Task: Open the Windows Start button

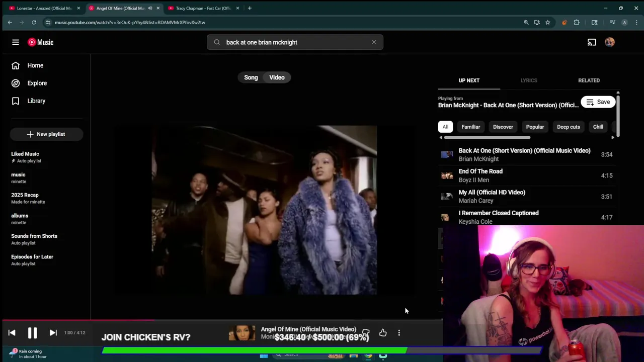Action: click(264, 356)
